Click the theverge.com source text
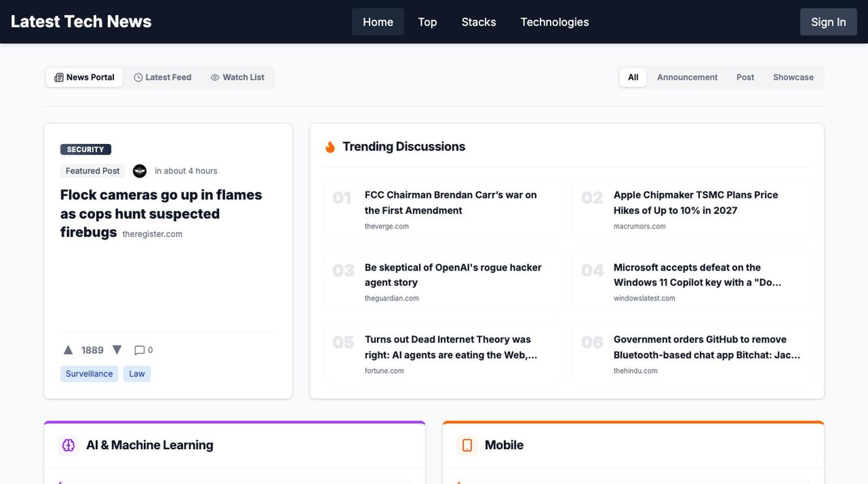 [387, 226]
